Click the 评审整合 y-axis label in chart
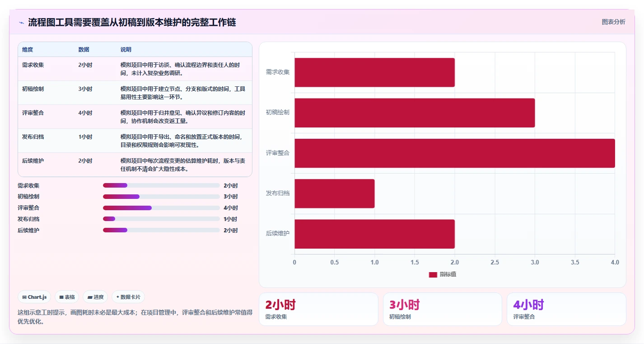 click(x=278, y=153)
